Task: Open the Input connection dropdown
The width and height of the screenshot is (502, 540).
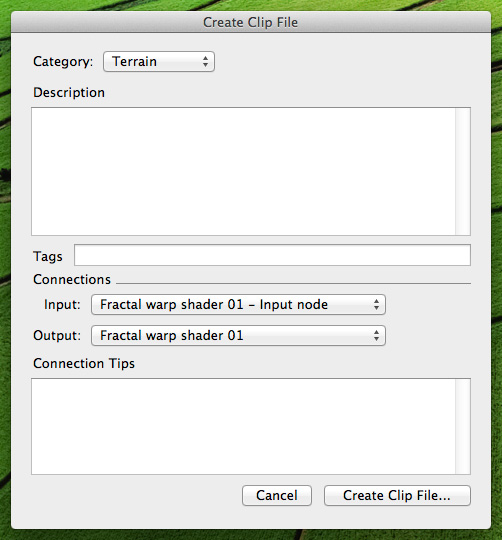Action: pyautogui.click(x=238, y=305)
